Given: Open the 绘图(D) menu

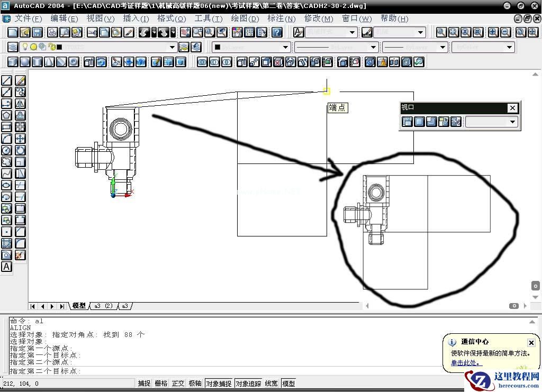Looking at the screenshot, I should (245, 19).
